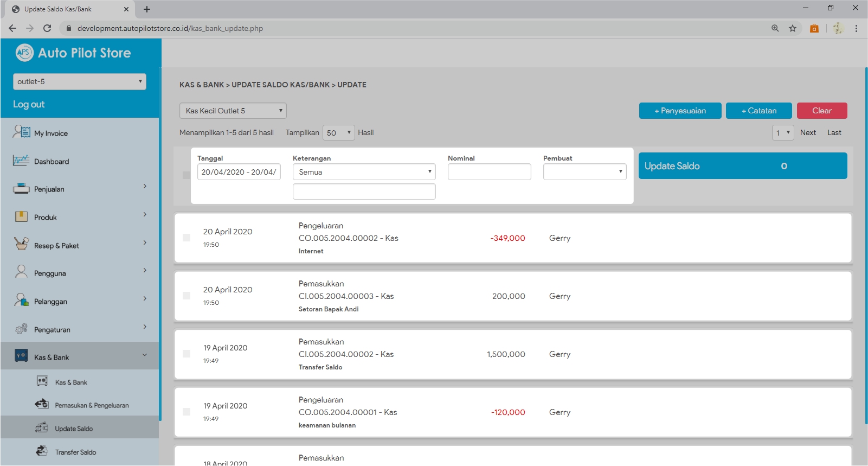The image size is (868, 466).
Task: Open the Kas Kecil Outlet 5 account dropdown
Action: pyautogui.click(x=233, y=111)
